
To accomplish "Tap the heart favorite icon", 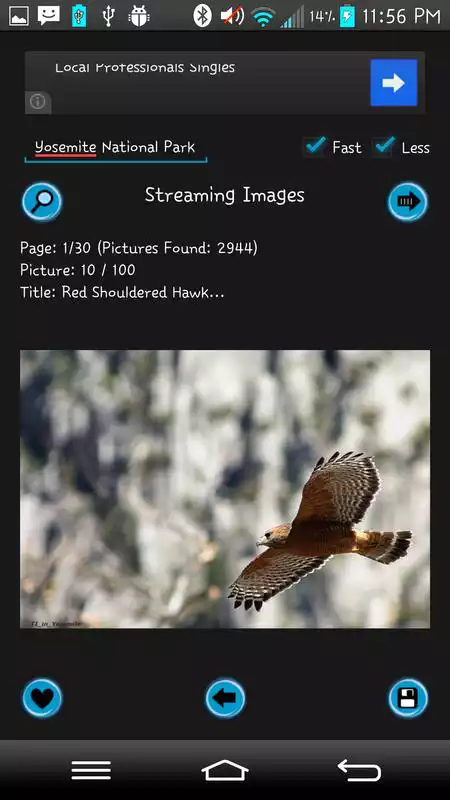I will (42, 698).
